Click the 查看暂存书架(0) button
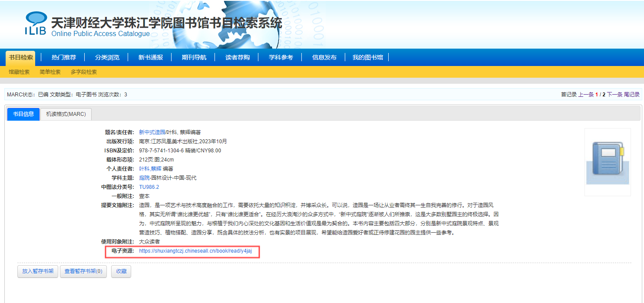 tap(83, 271)
